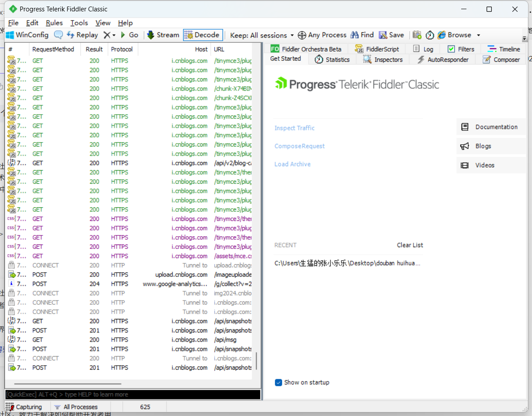This screenshot has height=416, width=532.
Task: Select the Get Started tab
Action: pyautogui.click(x=286, y=59)
